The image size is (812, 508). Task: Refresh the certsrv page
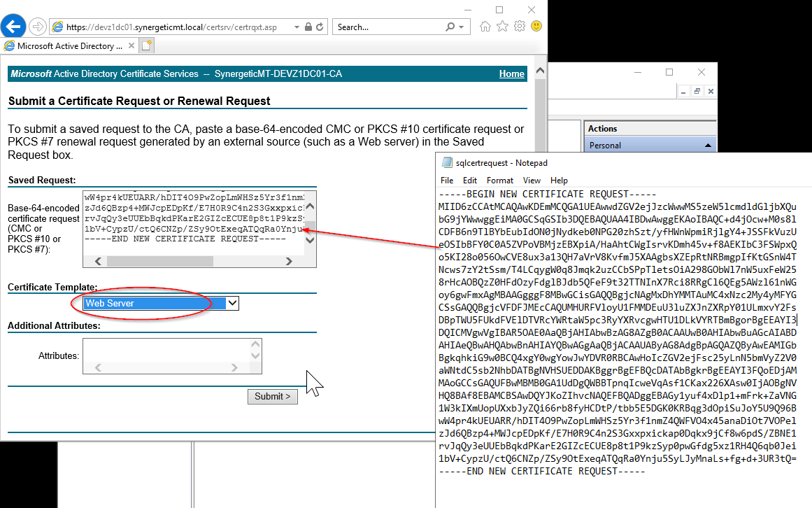point(320,27)
